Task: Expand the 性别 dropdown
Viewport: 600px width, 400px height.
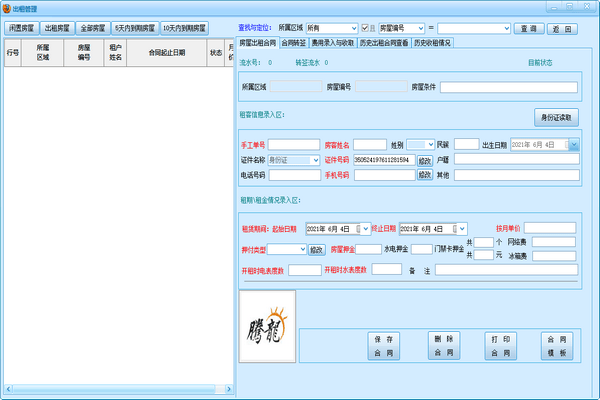Action: pyautogui.click(x=430, y=145)
